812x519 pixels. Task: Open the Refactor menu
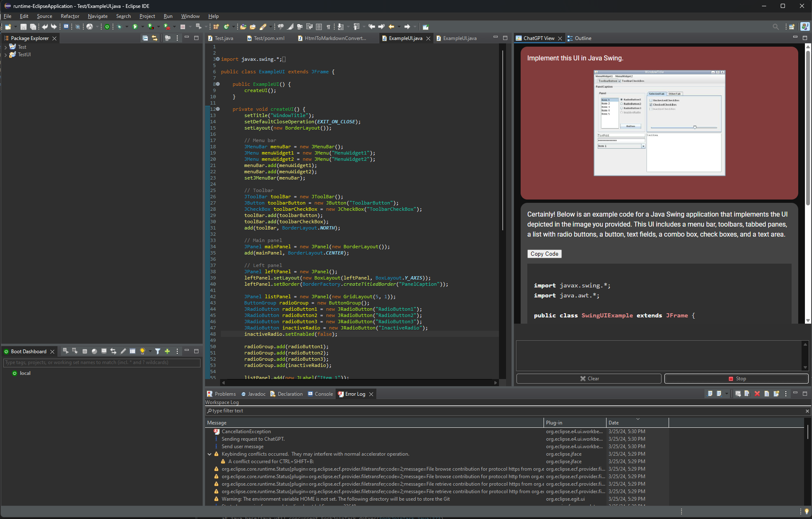click(x=70, y=16)
